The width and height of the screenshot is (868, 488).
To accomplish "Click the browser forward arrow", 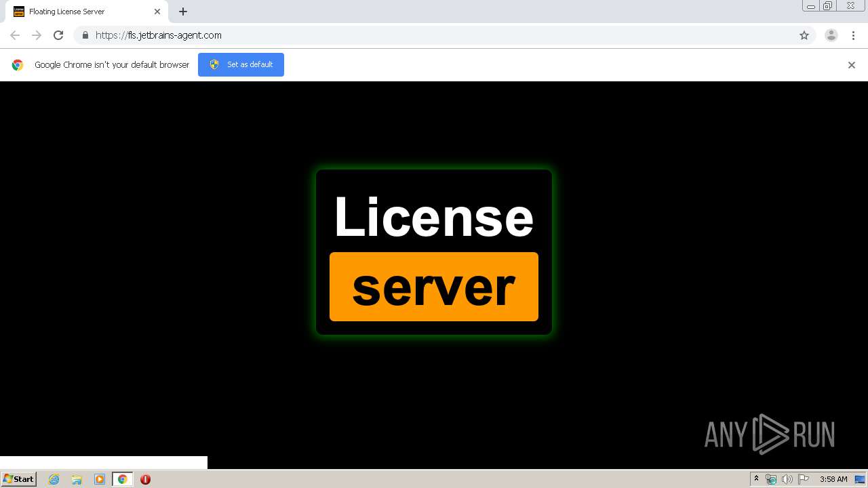I will (x=37, y=35).
